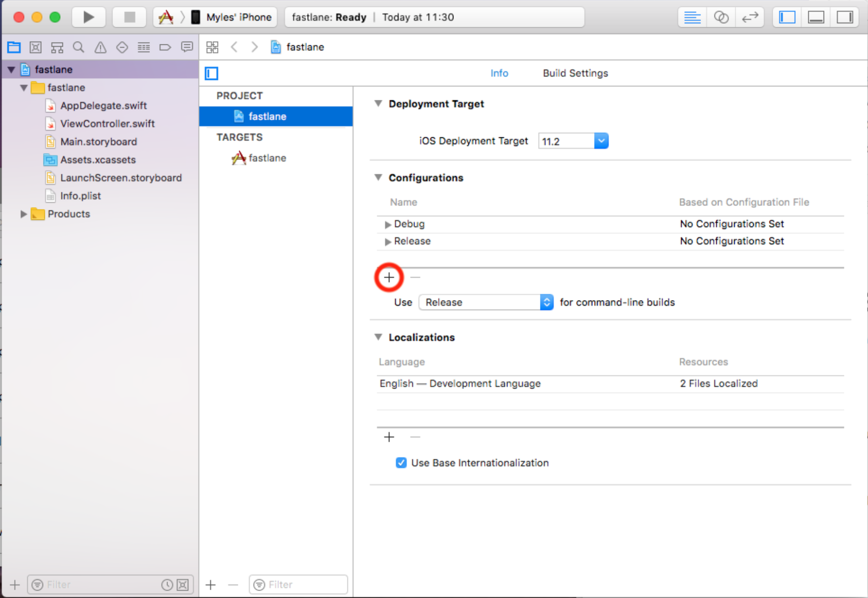
Task: Click the add configuration plus button
Action: coord(389,277)
